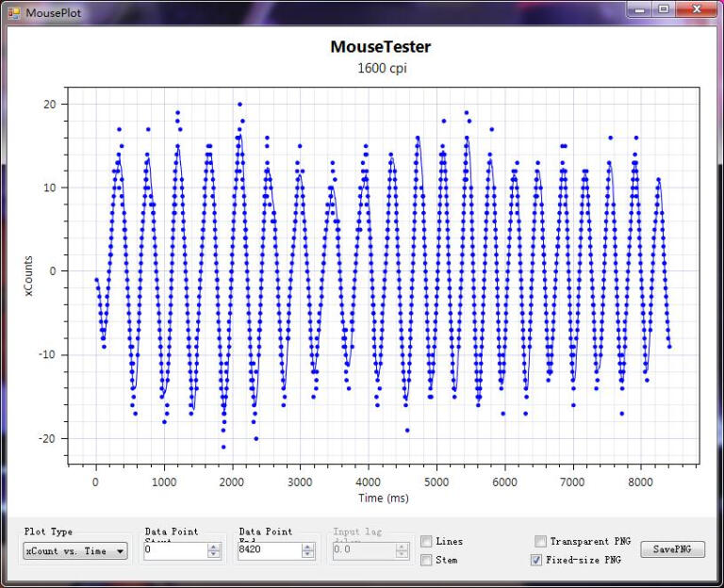Click into the Data Point End field showing 8420
This screenshot has height=588, width=724.
[x=269, y=551]
